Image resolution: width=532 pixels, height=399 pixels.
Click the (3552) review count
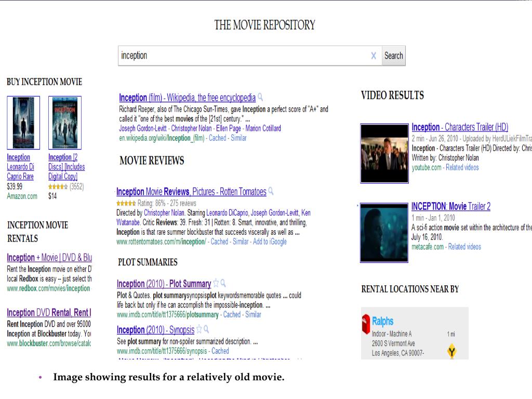77,187
